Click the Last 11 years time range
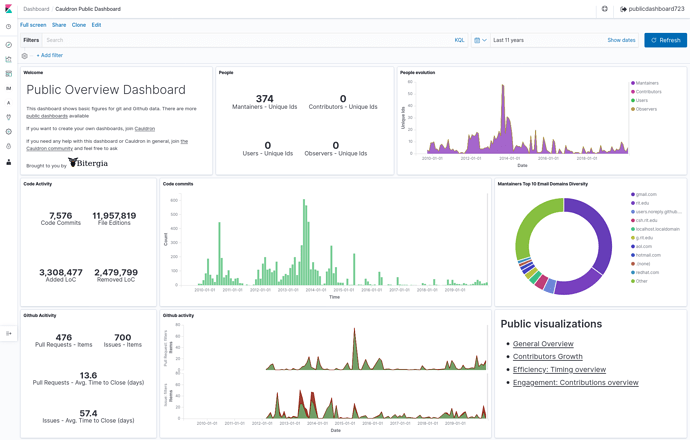The image size is (690, 440). pos(508,40)
